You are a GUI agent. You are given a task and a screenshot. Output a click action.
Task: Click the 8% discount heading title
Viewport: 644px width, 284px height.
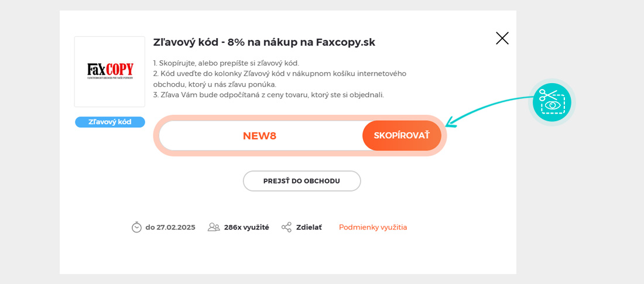tap(264, 42)
